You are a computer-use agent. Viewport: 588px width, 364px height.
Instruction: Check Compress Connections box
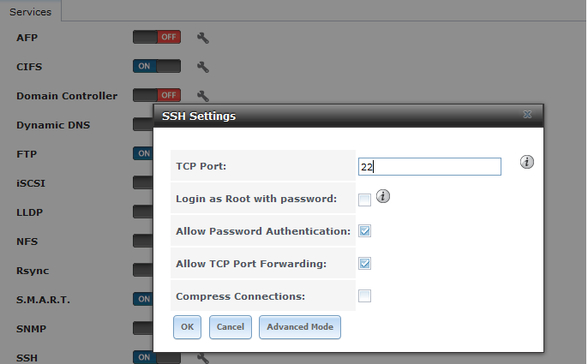[x=364, y=296]
